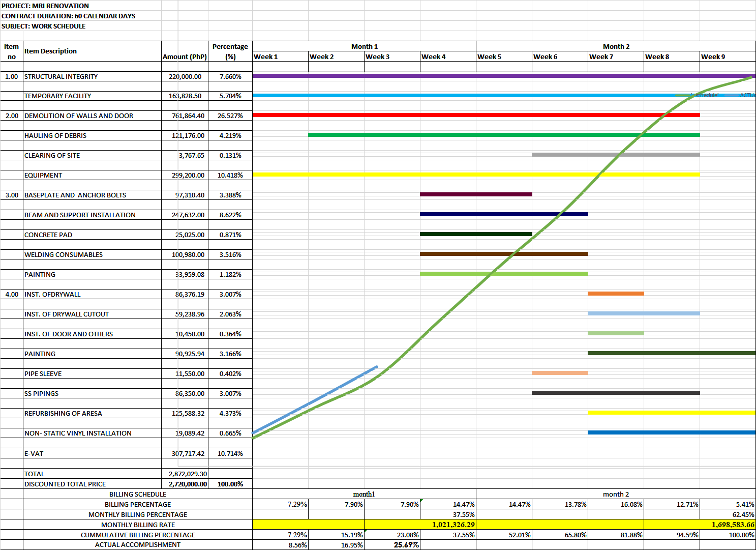Select the pale green Door and Others bar
Screen dimensions: 756x550
(616, 333)
